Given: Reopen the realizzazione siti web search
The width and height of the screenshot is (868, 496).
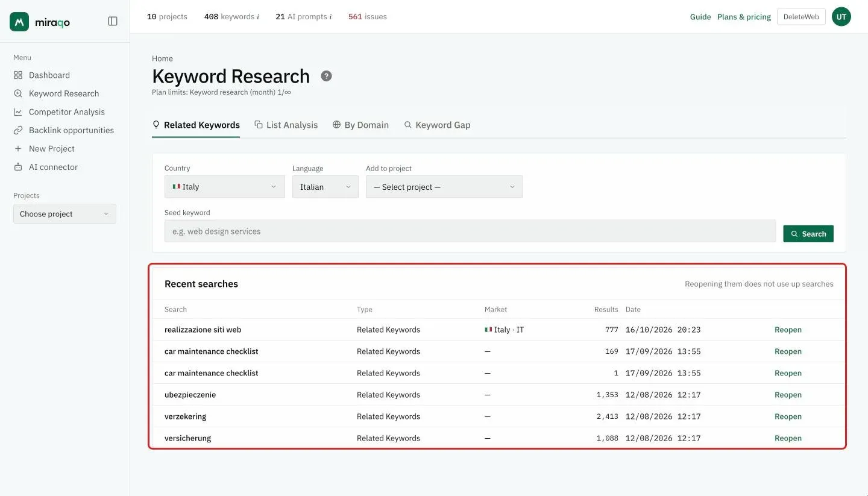Looking at the screenshot, I should click(x=788, y=330).
